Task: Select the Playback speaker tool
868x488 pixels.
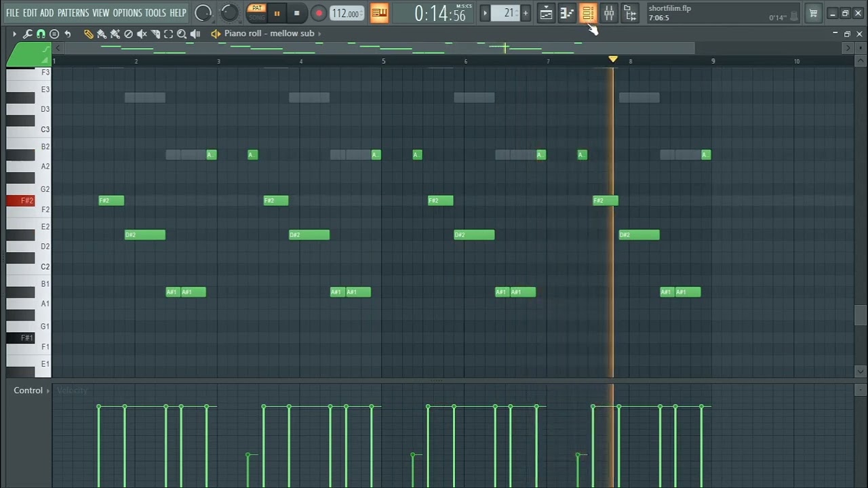Action: 195,34
